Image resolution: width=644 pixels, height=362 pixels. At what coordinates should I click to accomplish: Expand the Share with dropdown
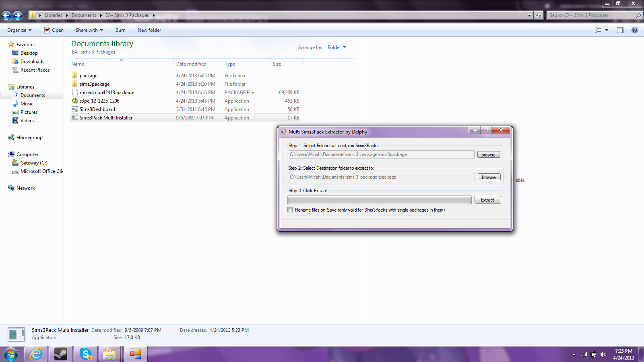click(x=89, y=30)
